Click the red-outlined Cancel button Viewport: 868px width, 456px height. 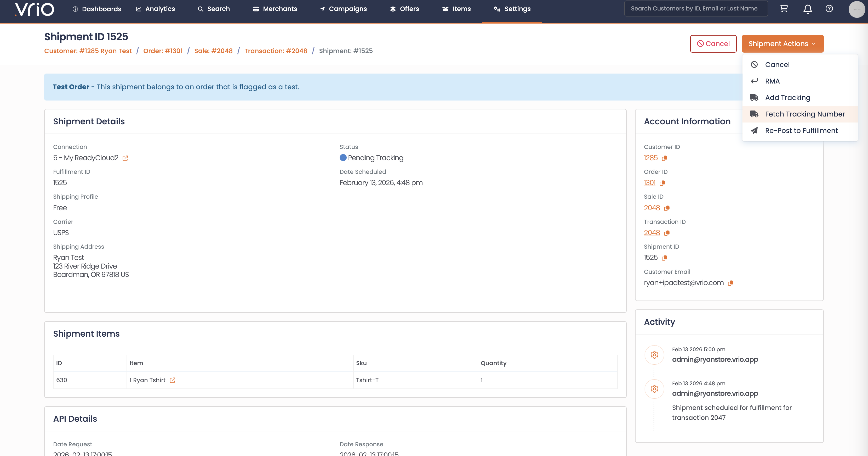713,44
